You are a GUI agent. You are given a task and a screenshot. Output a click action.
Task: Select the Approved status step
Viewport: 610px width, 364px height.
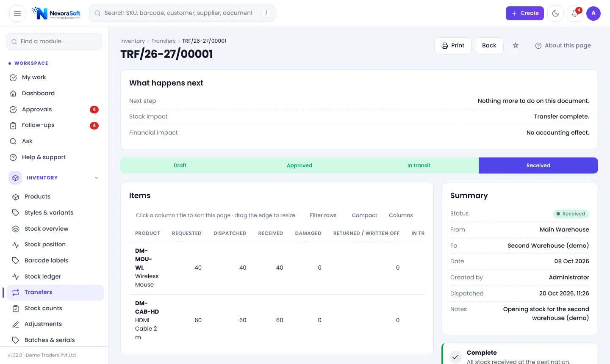tap(299, 165)
